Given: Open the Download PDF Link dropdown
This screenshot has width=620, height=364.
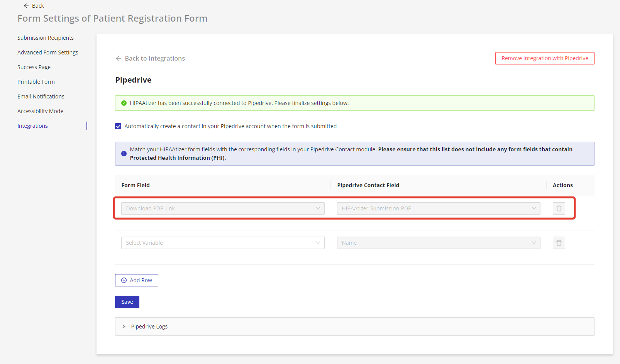Looking at the screenshot, I should (x=223, y=208).
